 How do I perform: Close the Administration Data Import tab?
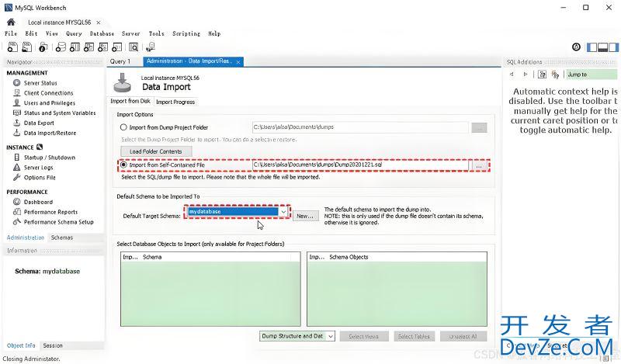(x=238, y=62)
